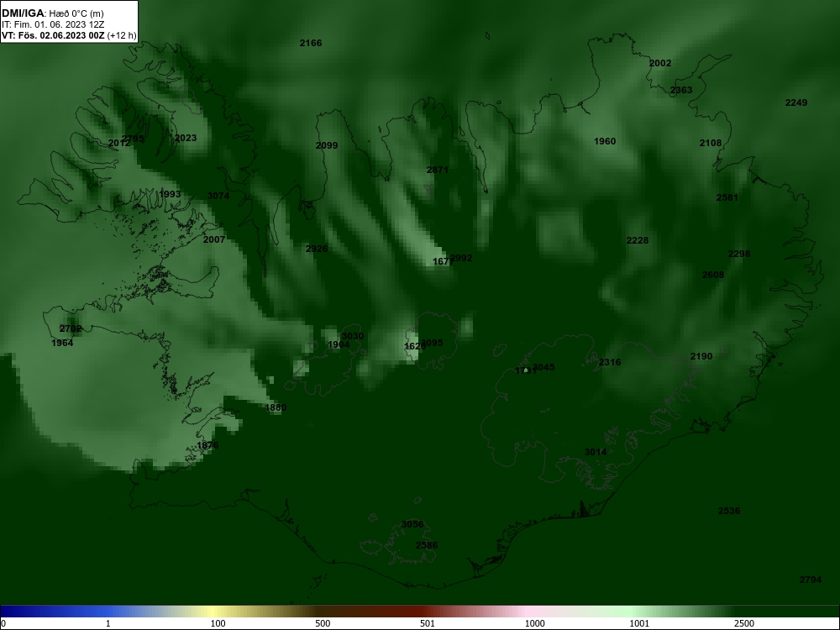The height and width of the screenshot is (630, 840).
Task: Click the 3074 height value
Action: [x=218, y=196]
